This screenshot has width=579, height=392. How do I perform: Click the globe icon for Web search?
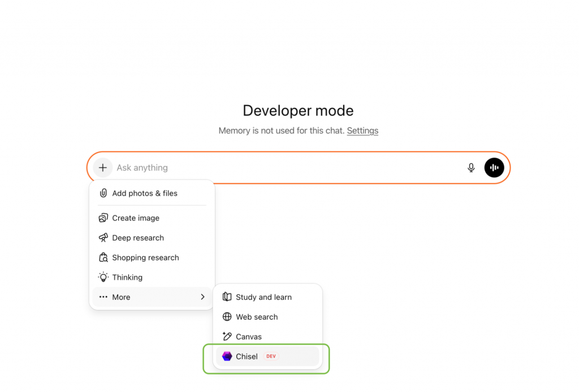click(227, 317)
